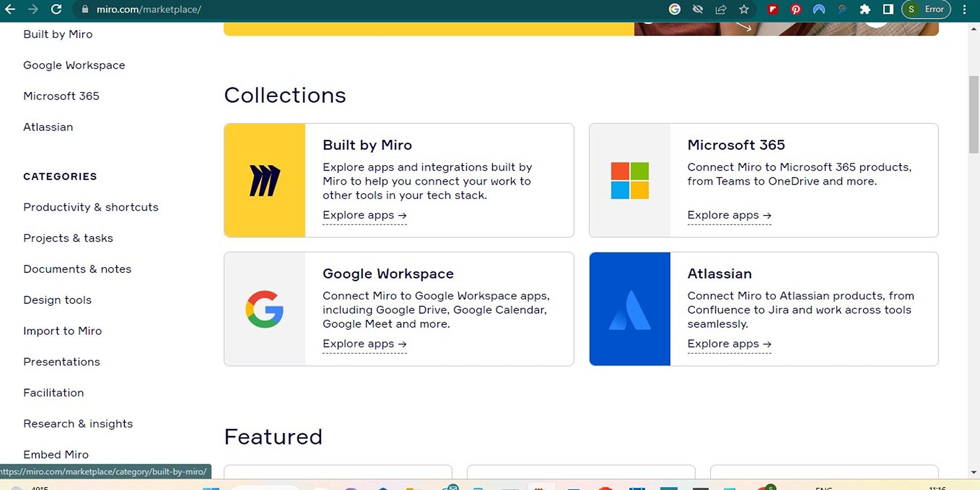Open the Google Workspace card title
The width and height of the screenshot is (980, 490).
[x=388, y=273]
